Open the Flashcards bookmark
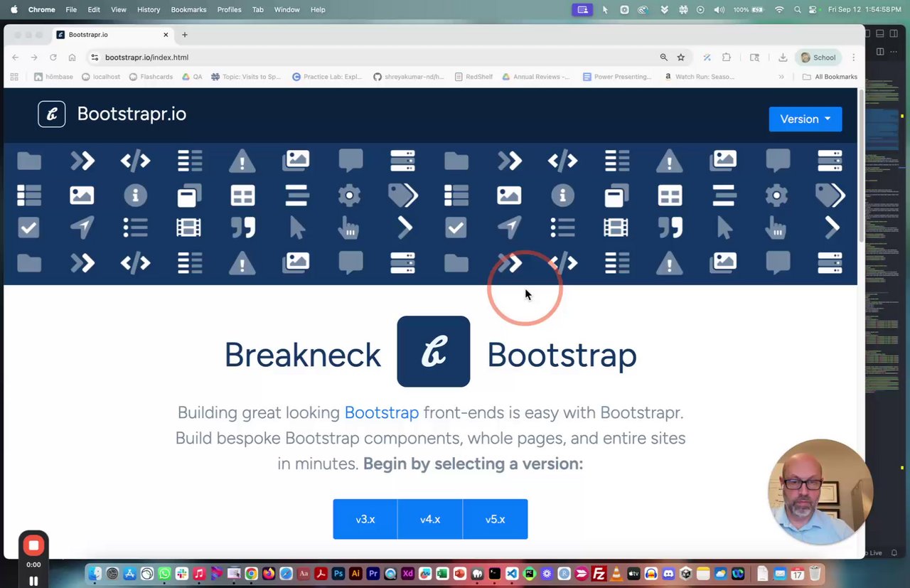Screen dimensions: 910x588 (x=151, y=77)
